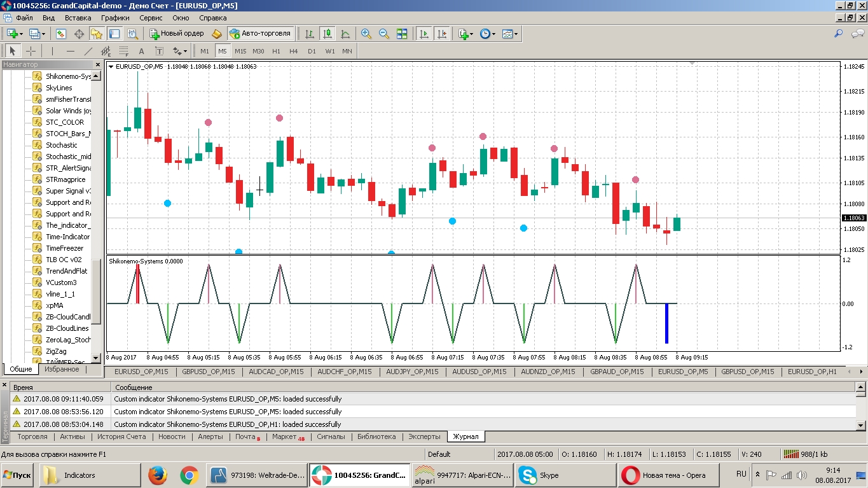868x488 pixels.
Task: Select the text label A tool
Action: pyautogui.click(x=141, y=51)
